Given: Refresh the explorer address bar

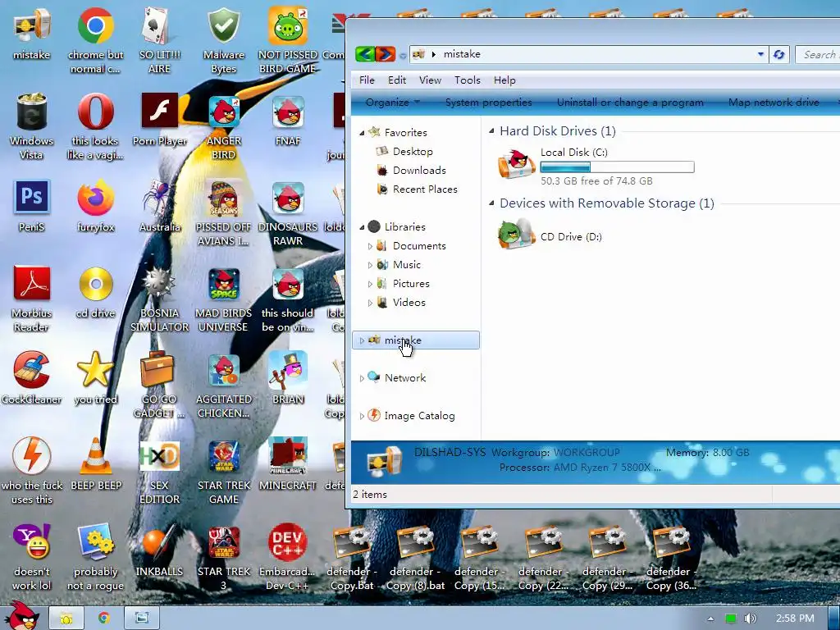Looking at the screenshot, I should coord(779,54).
